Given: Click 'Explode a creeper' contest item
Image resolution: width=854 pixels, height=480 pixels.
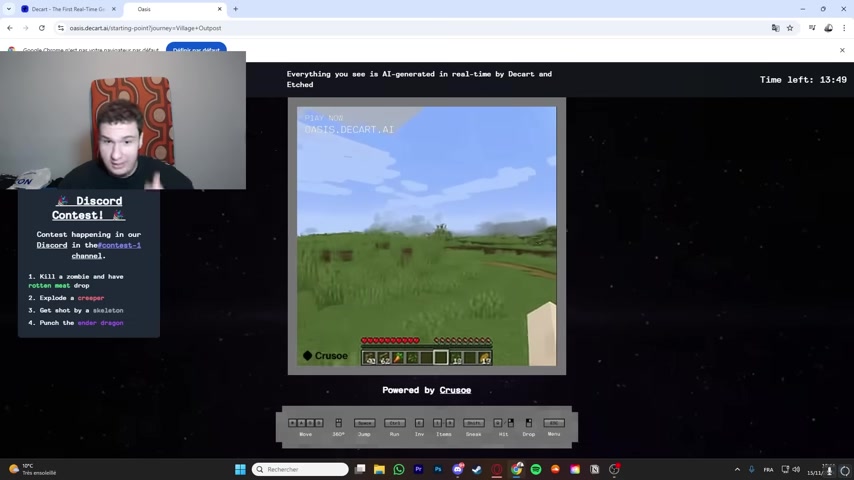Looking at the screenshot, I should (x=66, y=298).
